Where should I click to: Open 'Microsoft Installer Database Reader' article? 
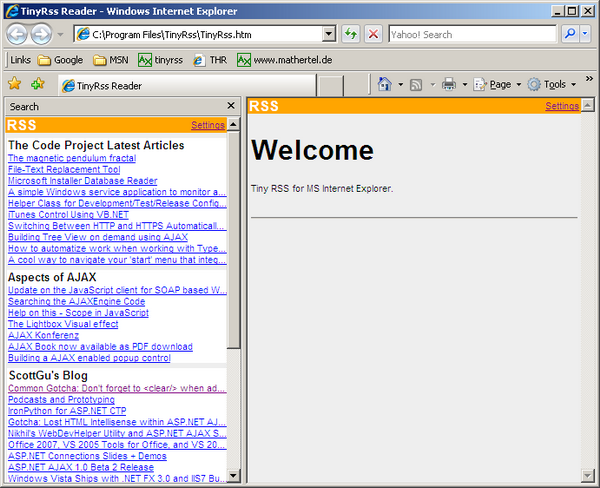(83, 181)
